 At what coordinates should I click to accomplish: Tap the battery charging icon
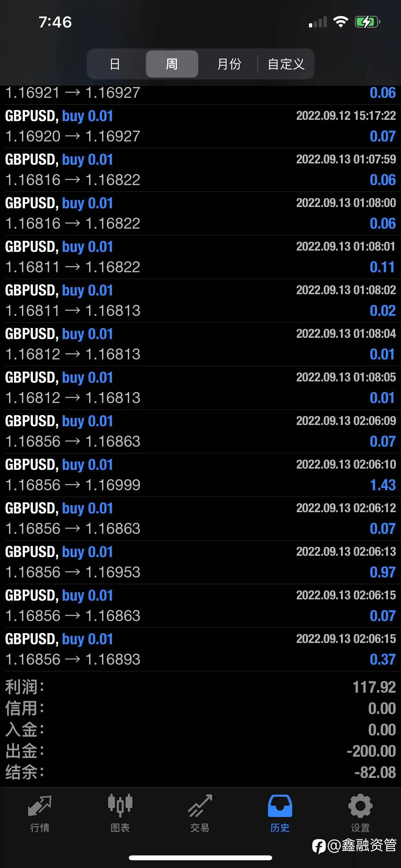coord(367,22)
